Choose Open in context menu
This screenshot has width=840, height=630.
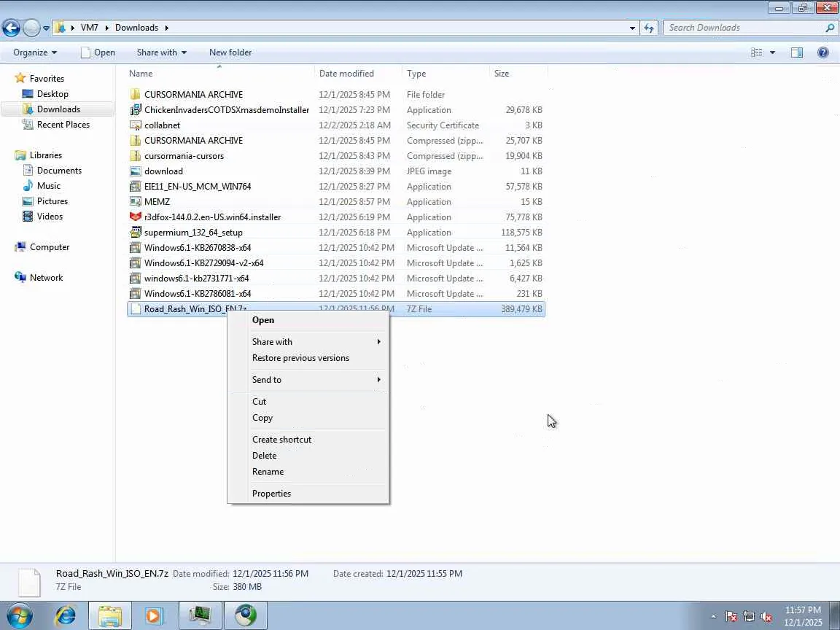pos(308,320)
